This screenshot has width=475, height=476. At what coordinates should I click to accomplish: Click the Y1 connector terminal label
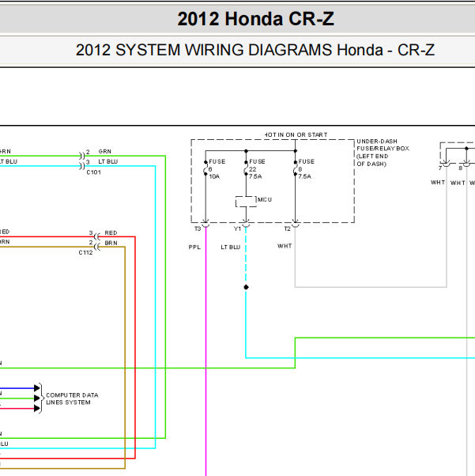[237, 229]
